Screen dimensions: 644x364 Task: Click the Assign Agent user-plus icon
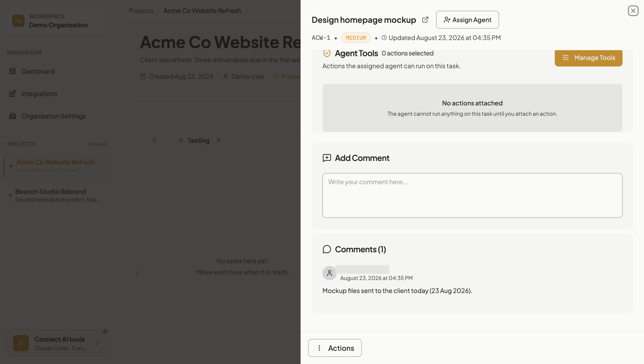(447, 20)
